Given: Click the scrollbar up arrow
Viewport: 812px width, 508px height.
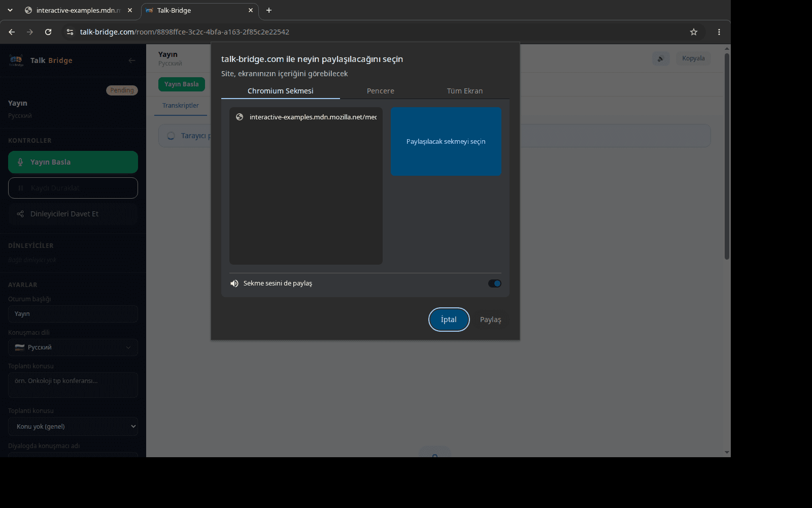Looking at the screenshot, I should click(x=727, y=48).
